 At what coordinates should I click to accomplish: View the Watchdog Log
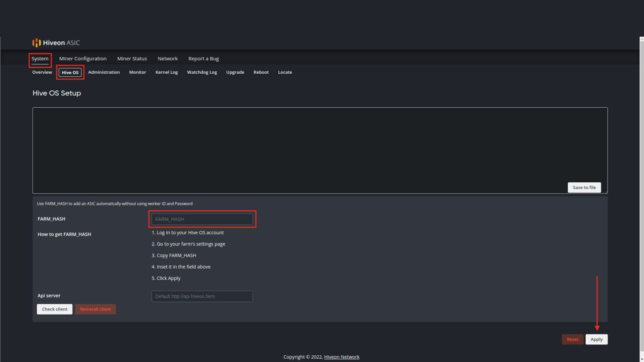coord(202,72)
